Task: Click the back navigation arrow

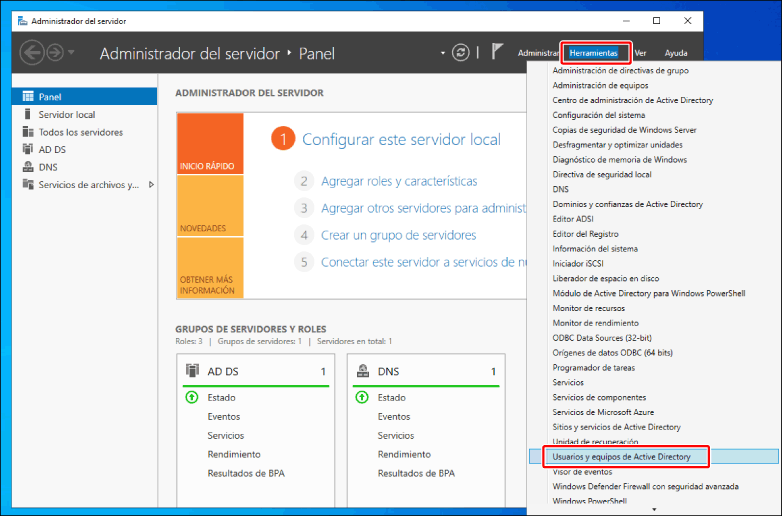Action: click(31, 52)
